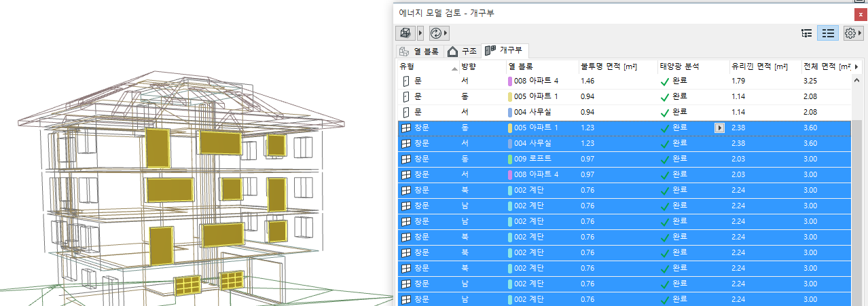Screen dimensions: 868x306
Task: Toggle the flat list view mode
Action: pyautogui.click(x=827, y=33)
